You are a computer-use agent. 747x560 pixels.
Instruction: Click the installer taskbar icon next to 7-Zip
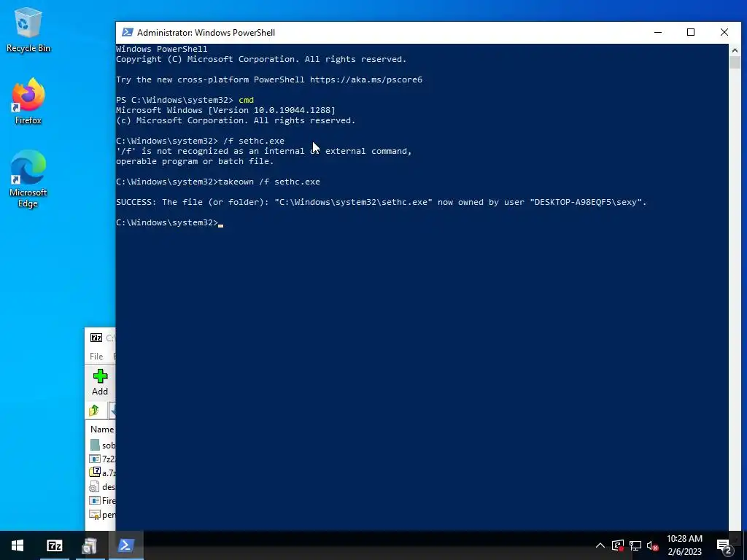(90, 545)
